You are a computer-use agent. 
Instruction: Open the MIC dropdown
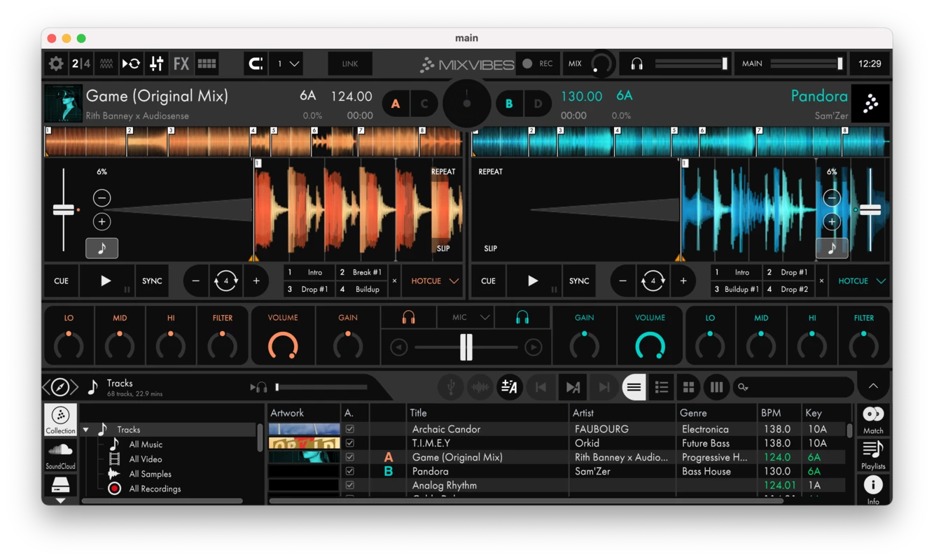(466, 317)
